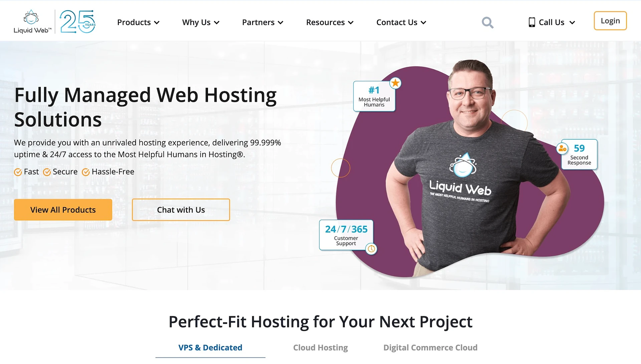Click the View All Products button
Viewport: 641px width, 364px height.
tap(63, 210)
